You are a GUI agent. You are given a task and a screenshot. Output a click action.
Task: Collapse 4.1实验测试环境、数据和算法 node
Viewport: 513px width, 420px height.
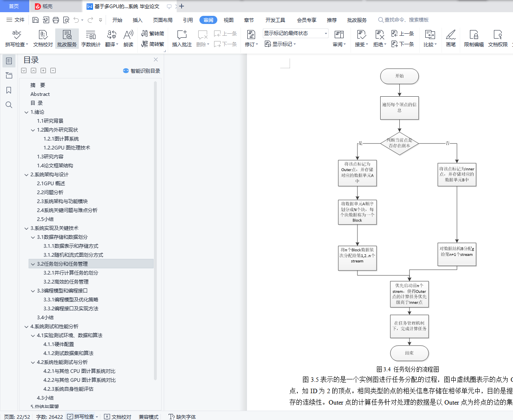[x=33, y=336]
